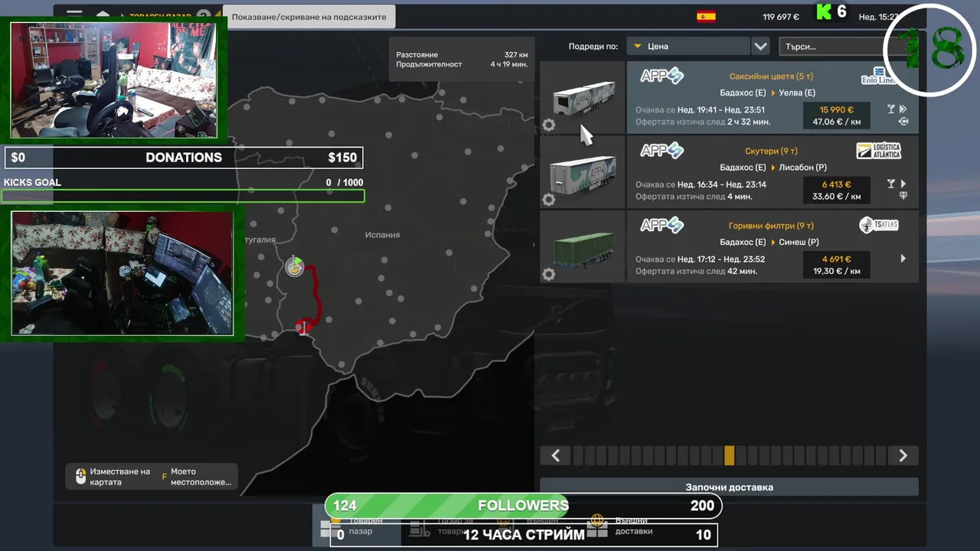980x551 pixels.
Task: Click the current location marker on map
Action: coord(295,266)
